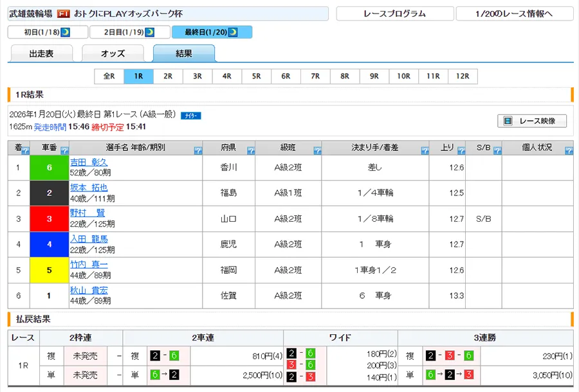Image resolution: width=579 pixels, height=392 pixels.
Task: Switch to the 出走表 tab
Action: click(x=41, y=54)
